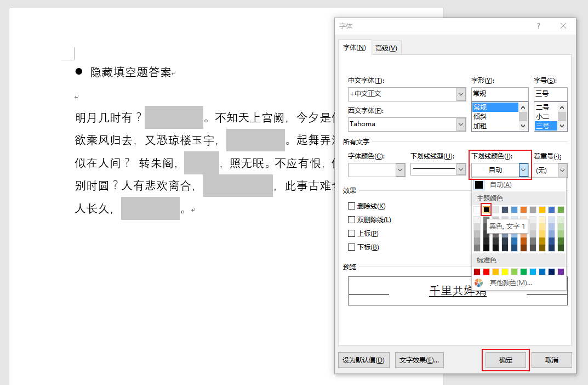This screenshot has width=588, height=385.
Task: Select the purple standard color swatch
Action: [561, 271]
